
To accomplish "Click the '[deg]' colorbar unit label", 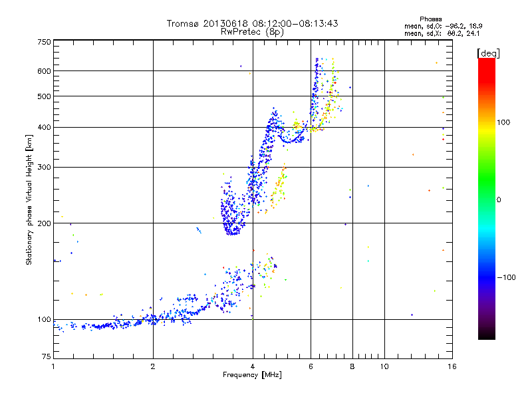I will (x=488, y=53).
